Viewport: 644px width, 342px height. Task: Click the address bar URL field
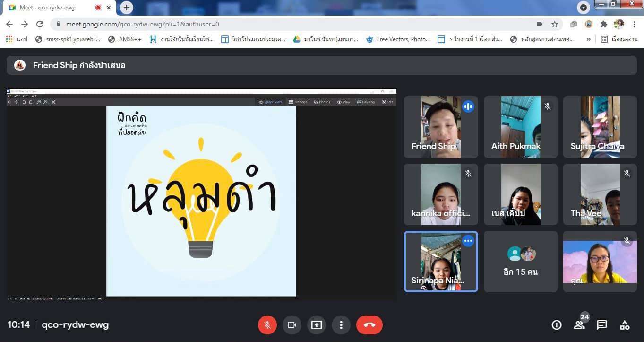pos(283,24)
